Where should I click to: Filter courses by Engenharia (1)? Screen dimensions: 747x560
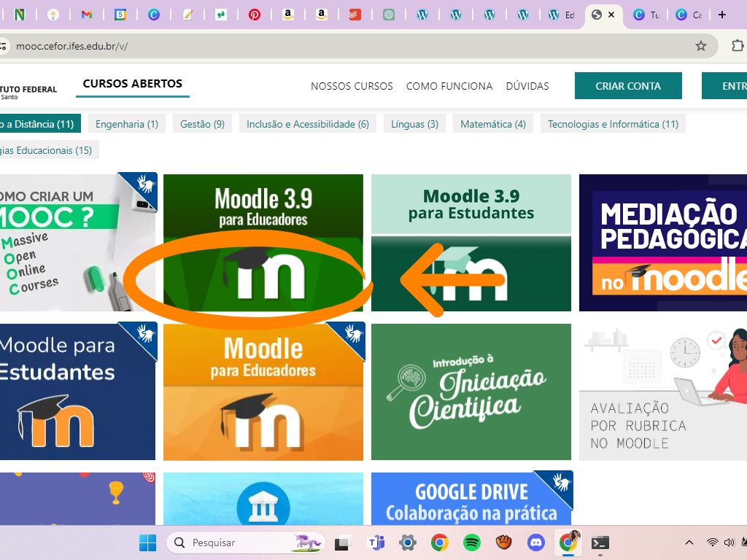(x=127, y=124)
